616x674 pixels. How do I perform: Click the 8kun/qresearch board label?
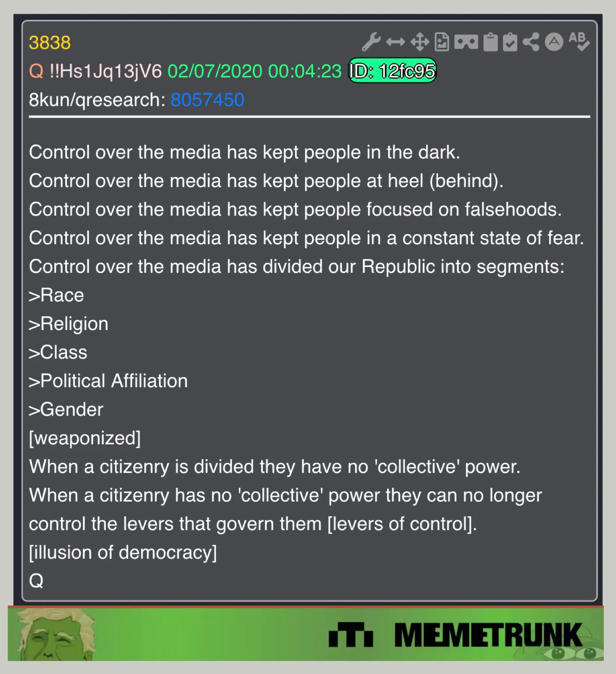[x=97, y=100]
